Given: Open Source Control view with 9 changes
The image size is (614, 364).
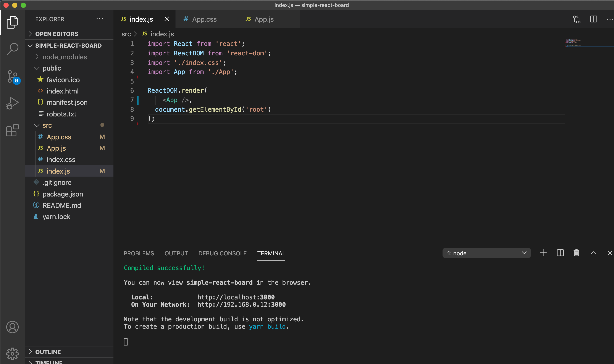Looking at the screenshot, I should [12, 77].
